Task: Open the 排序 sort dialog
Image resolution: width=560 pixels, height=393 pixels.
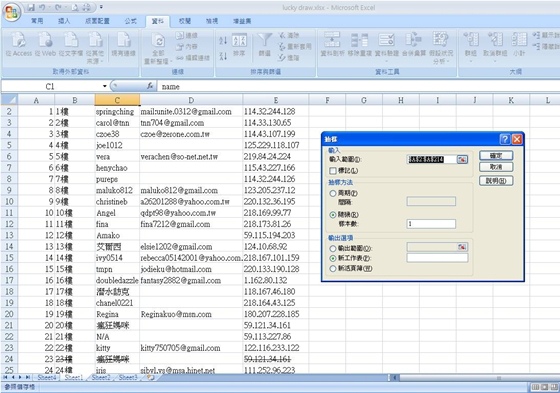Action: point(239,45)
